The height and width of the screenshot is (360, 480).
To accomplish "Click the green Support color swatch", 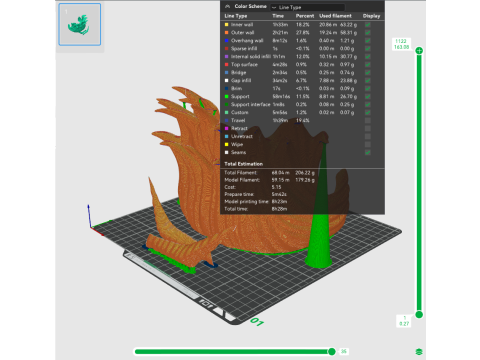I will (227, 97).
